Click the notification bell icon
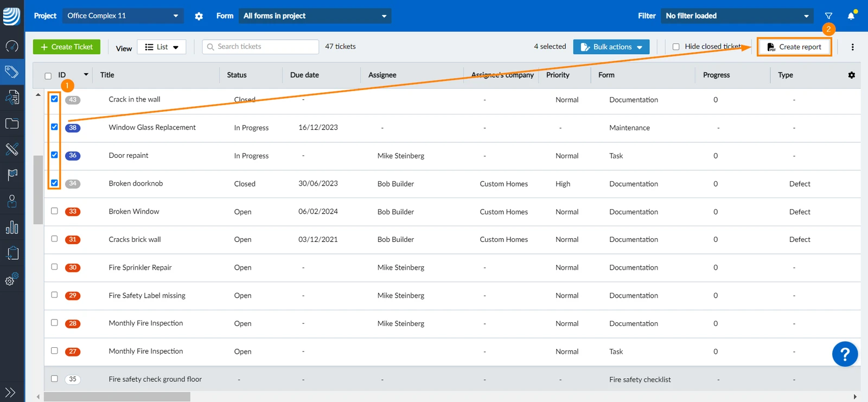This screenshot has width=868, height=402. [x=851, y=16]
